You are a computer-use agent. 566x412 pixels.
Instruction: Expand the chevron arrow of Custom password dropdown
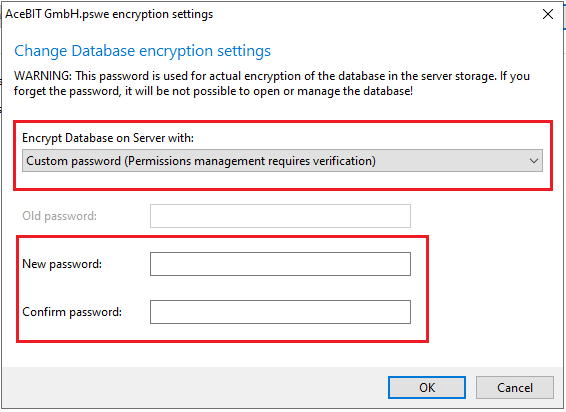pyautogui.click(x=534, y=161)
